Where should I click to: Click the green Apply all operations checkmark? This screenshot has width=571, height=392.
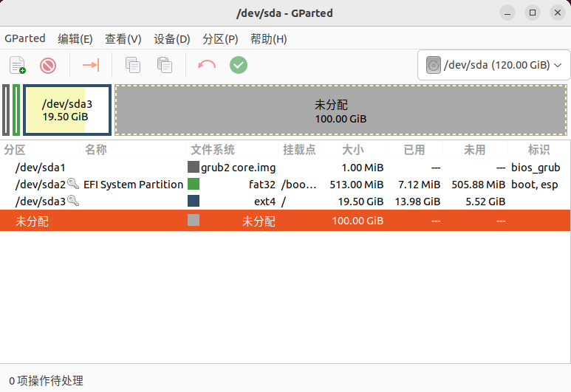(239, 65)
